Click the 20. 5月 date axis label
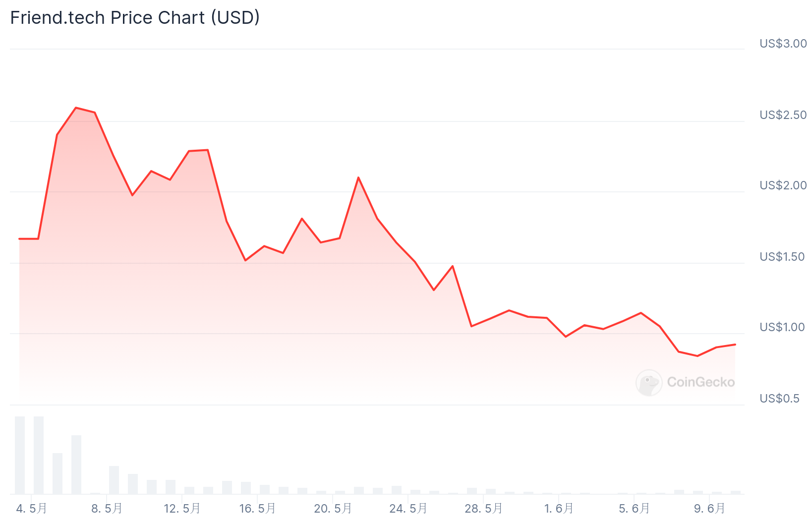The image size is (812, 524). [x=333, y=509]
